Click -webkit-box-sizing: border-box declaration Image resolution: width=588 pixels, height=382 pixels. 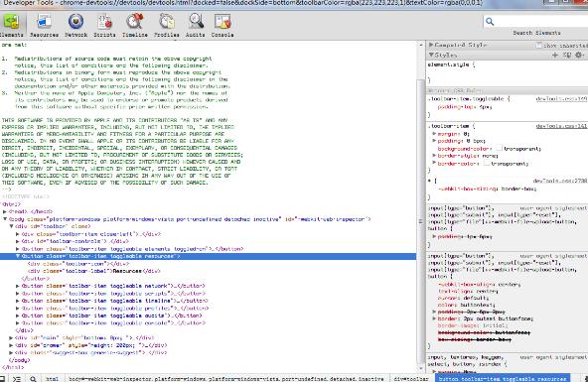(x=487, y=189)
